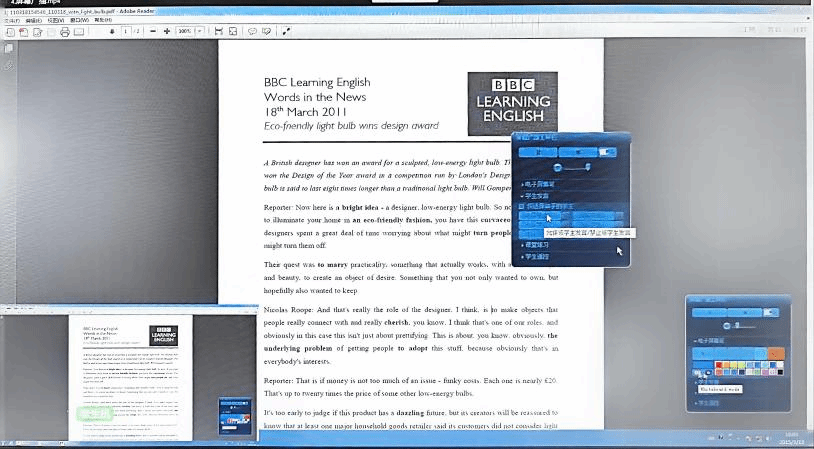814x449 pixels.
Task: Click the print icon in Adobe Reader toolbar
Action: [64, 32]
